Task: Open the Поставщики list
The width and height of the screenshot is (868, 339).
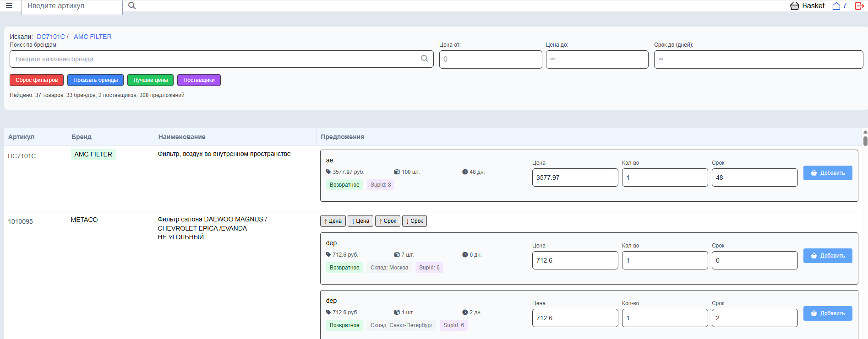Action: click(199, 80)
